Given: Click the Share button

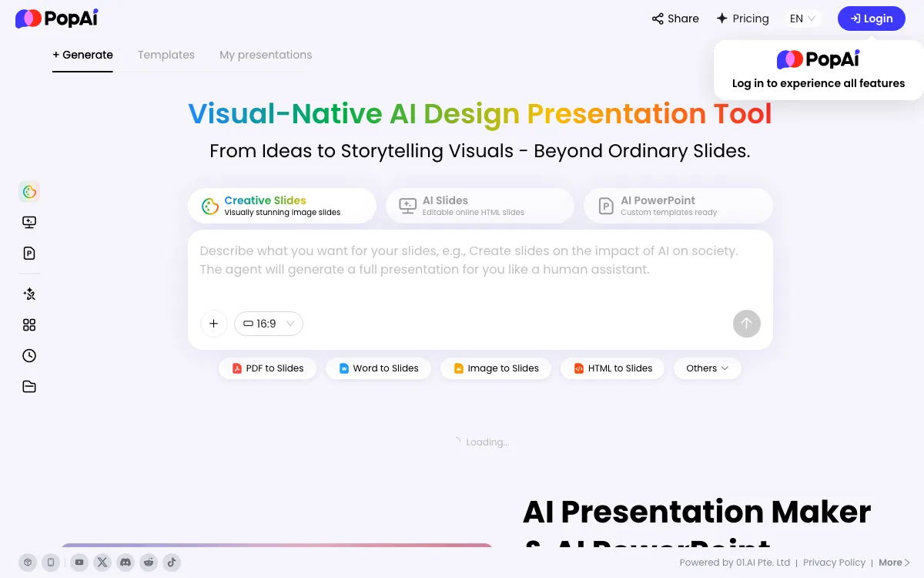Looking at the screenshot, I should tap(675, 18).
